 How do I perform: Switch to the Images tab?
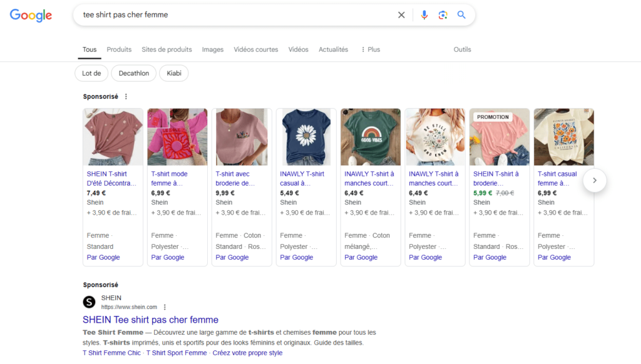click(213, 49)
